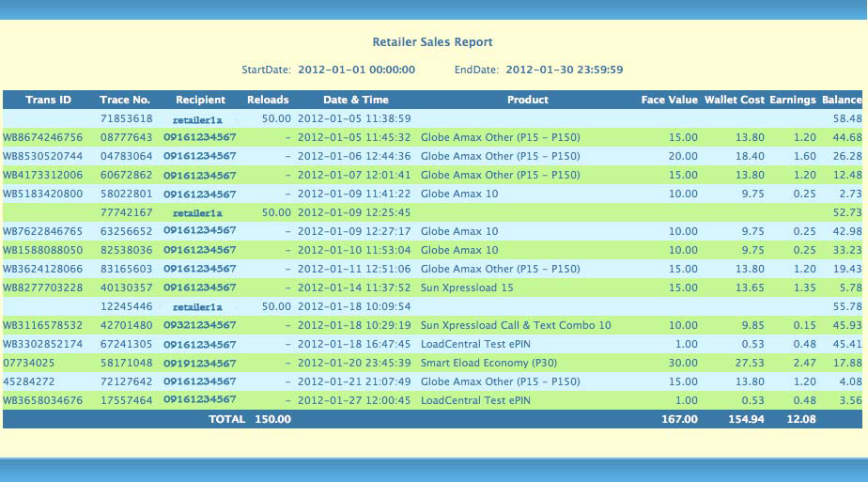Select transaction ID WB3116578532

point(42,325)
